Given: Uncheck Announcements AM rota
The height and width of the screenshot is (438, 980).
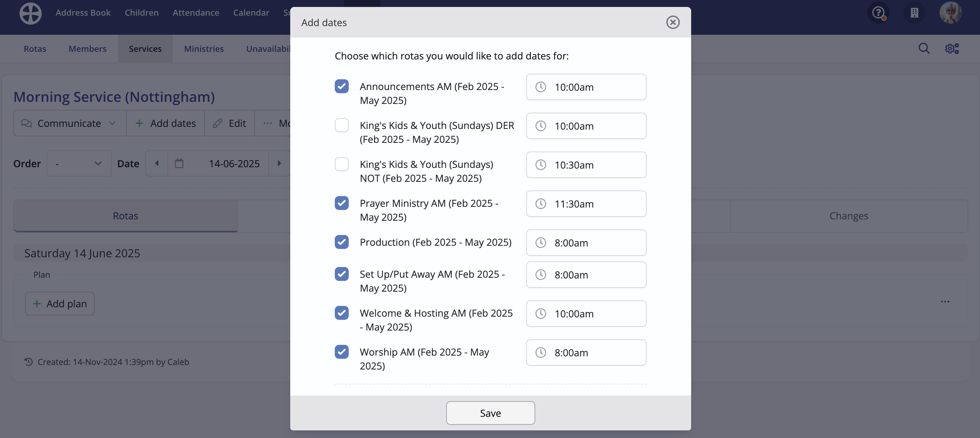Looking at the screenshot, I should pyautogui.click(x=342, y=86).
